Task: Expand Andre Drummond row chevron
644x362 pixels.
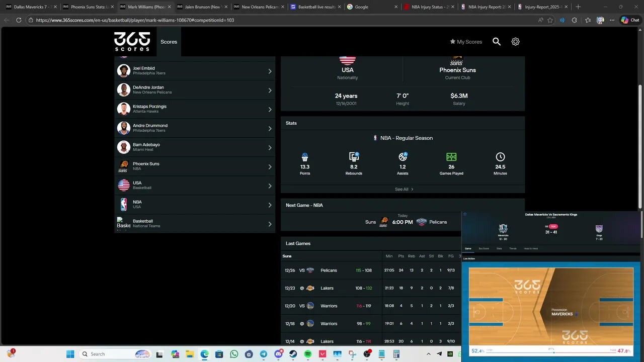Action: point(270,128)
